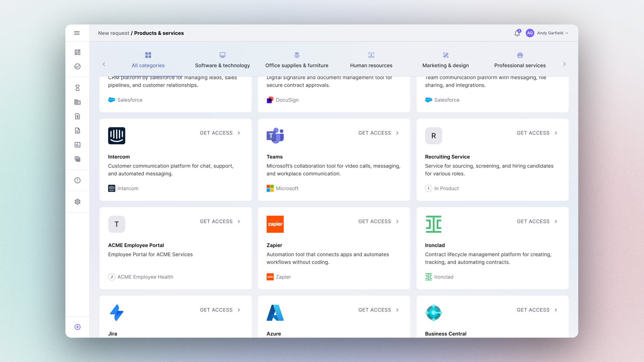The width and height of the screenshot is (644, 362).
Task: Click the notification bell icon
Action: click(517, 33)
